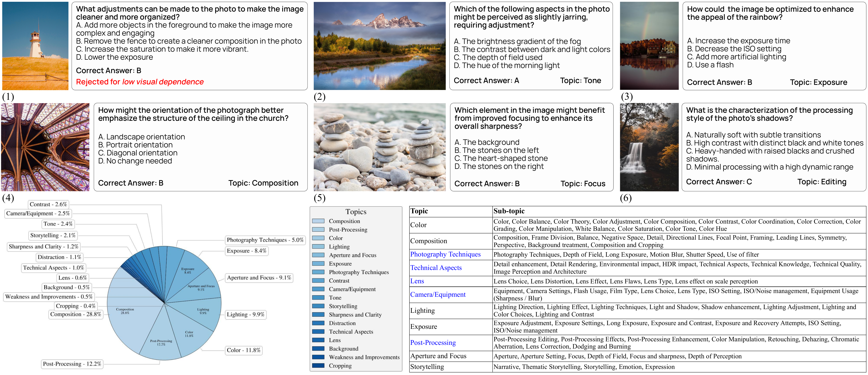The width and height of the screenshot is (868, 375).
Task: Click 'Correct Answer: C' in the waterfall question card
Action: [719, 182]
